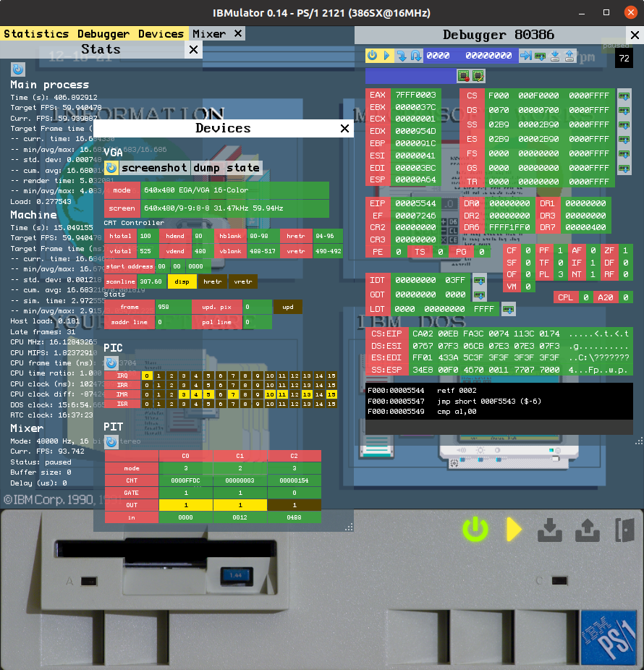Close the Devices window
The width and height of the screenshot is (644, 670).
point(345,128)
